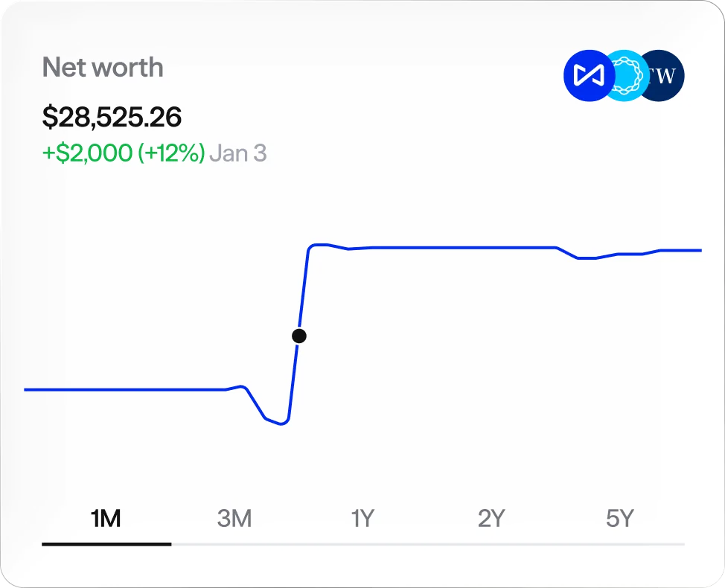
Task: Select the light blue woven ring icon
Action: pyautogui.click(x=624, y=75)
